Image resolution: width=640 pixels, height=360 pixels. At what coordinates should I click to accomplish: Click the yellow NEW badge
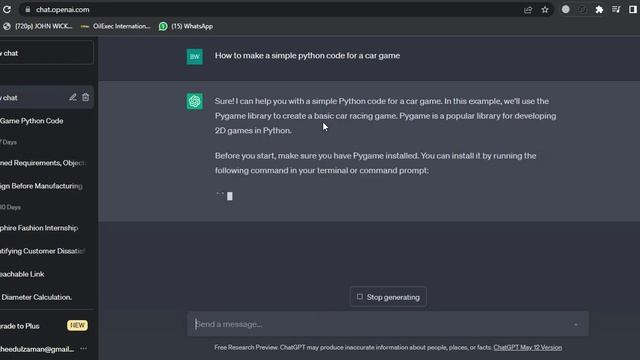pyautogui.click(x=77, y=325)
